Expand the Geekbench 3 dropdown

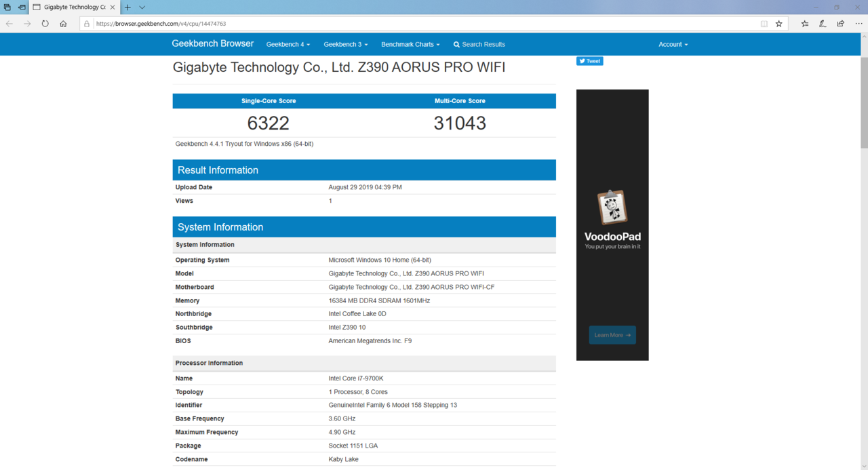point(346,44)
